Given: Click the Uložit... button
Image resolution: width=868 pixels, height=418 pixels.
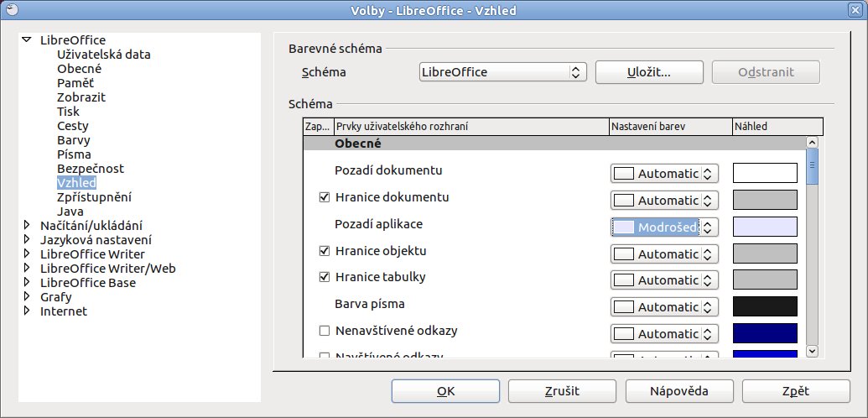Looking at the screenshot, I should (x=649, y=72).
